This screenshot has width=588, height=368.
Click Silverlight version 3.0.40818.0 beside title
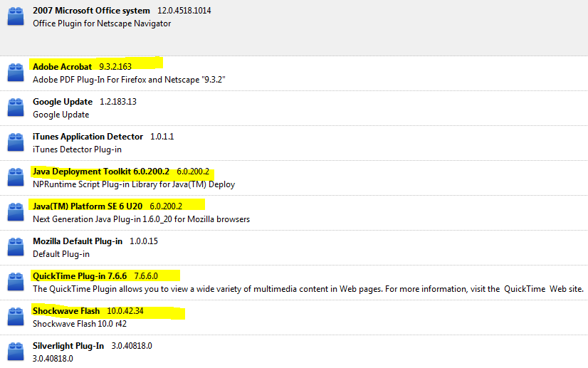132,346
